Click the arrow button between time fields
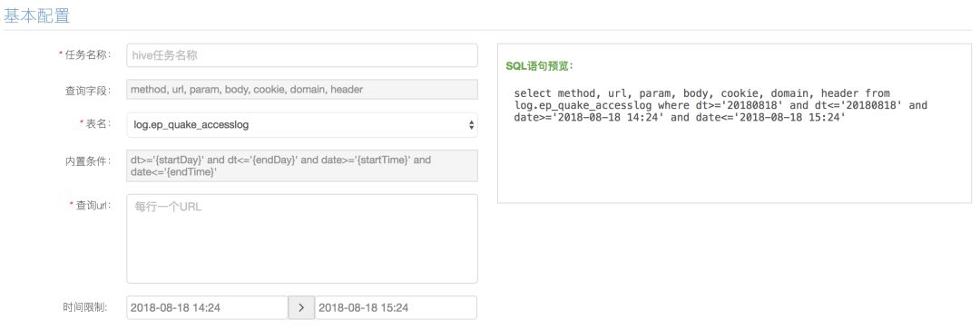 pyautogui.click(x=301, y=307)
